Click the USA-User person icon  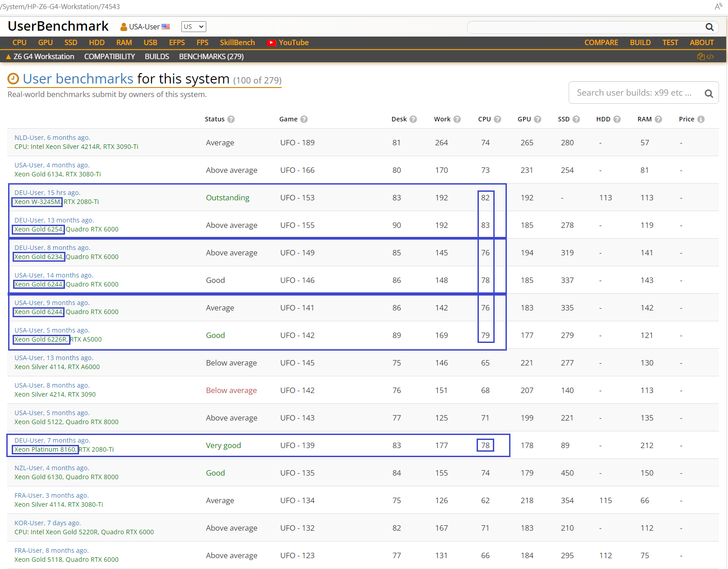tap(124, 27)
